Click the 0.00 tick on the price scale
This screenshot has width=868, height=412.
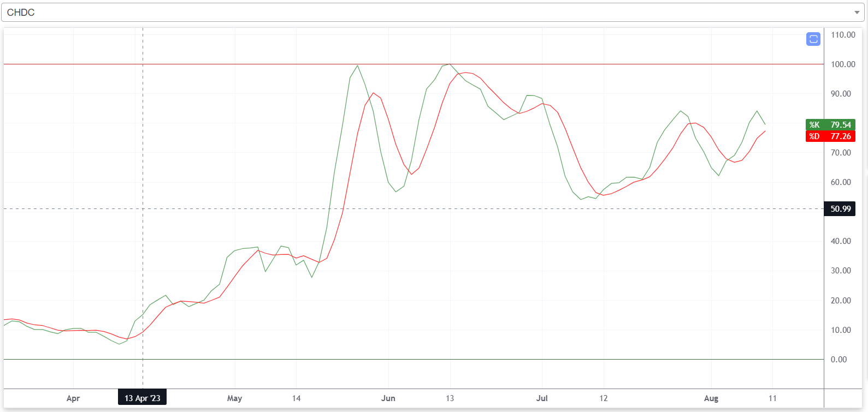pos(839,360)
